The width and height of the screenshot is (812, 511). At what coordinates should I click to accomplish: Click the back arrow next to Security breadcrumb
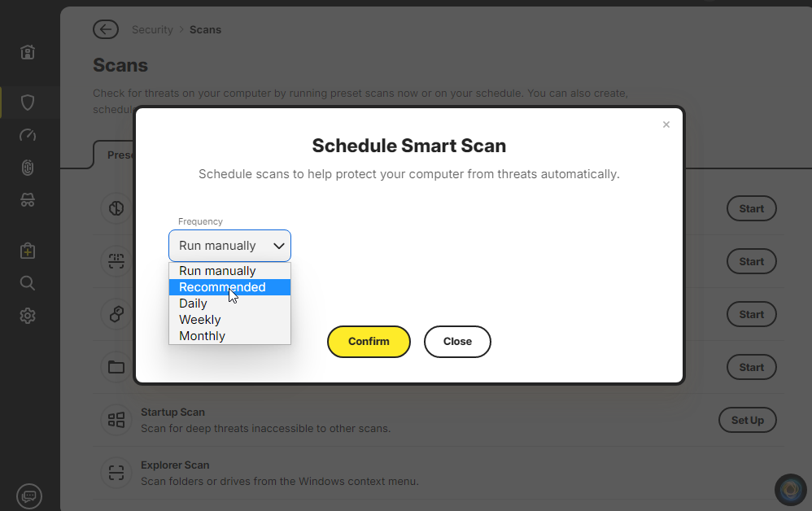point(106,29)
